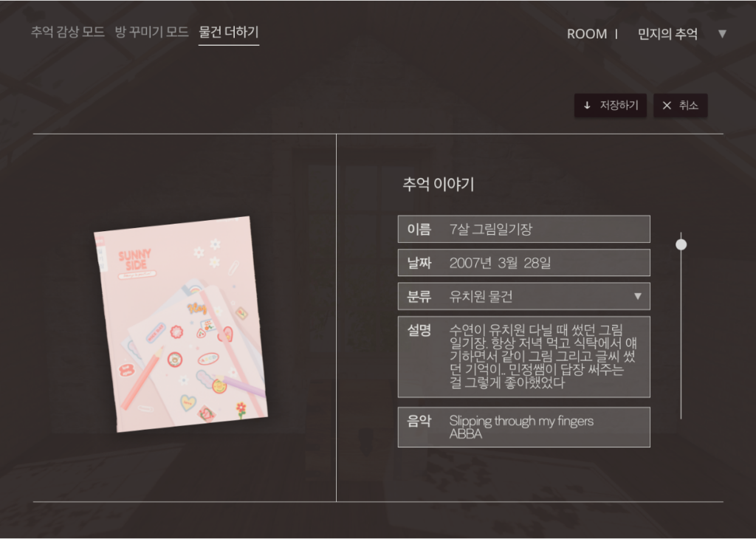The width and height of the screenshot is (756, 539).
Task: Switch to 방 꾸미기 모드 tab
Action: 151,32
